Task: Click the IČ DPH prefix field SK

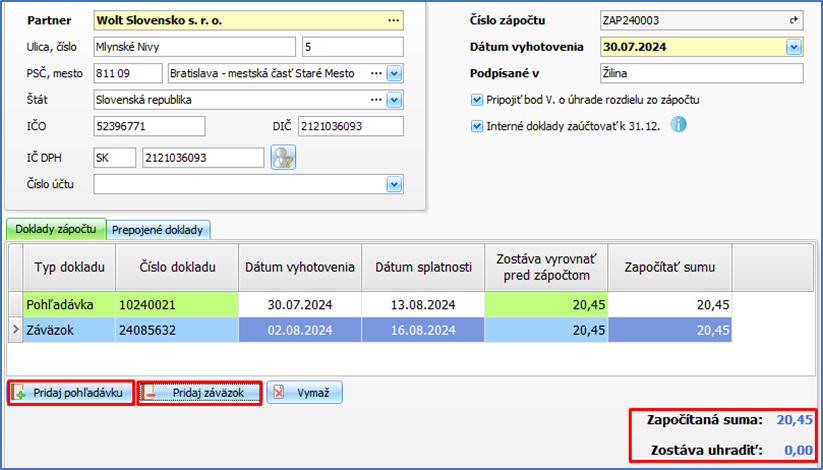Action: (x=114, y=158)
